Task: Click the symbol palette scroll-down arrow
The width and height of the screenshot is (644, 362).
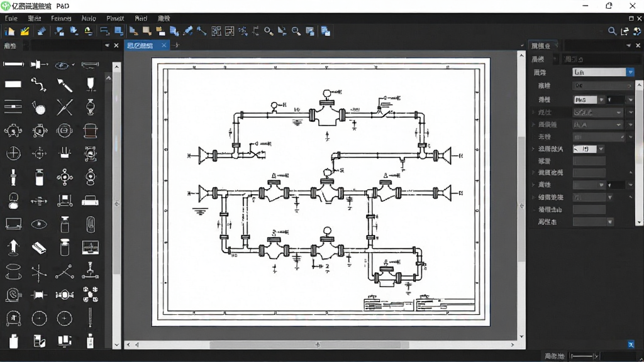Action: [x=116, y=345]
